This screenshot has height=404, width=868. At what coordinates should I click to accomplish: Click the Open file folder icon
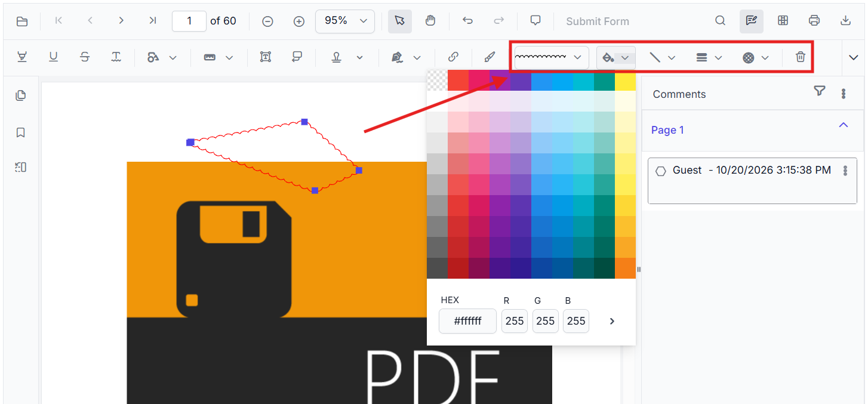[21, 21]
